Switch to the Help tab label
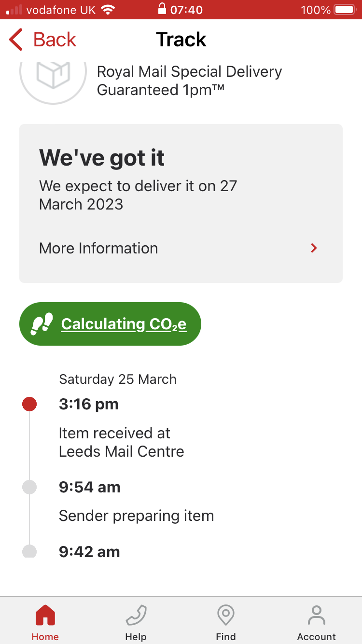 pyautogui.click(x=136, y=637)
